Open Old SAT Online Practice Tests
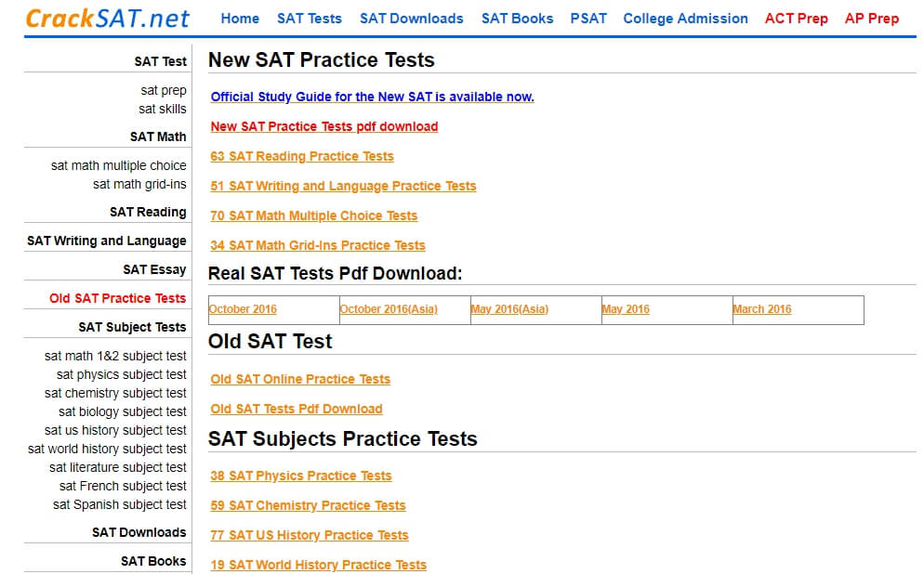 (300, 379)
